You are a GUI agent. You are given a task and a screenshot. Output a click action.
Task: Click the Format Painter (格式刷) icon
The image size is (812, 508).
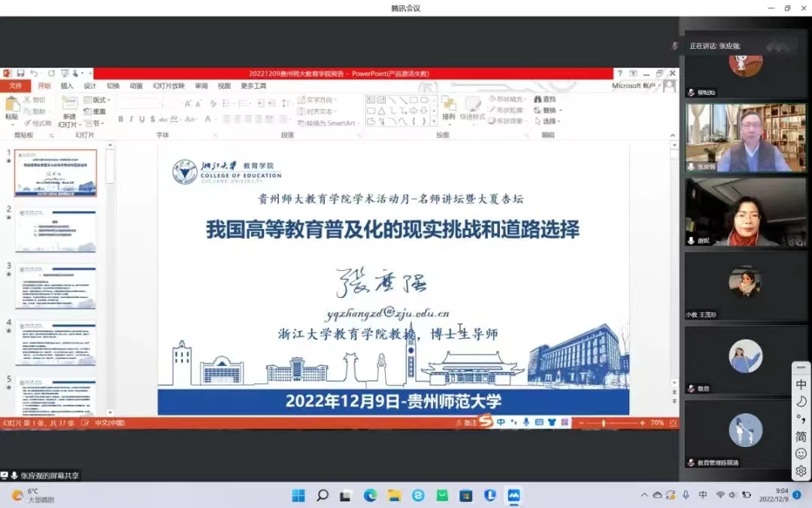coord(28,123)
